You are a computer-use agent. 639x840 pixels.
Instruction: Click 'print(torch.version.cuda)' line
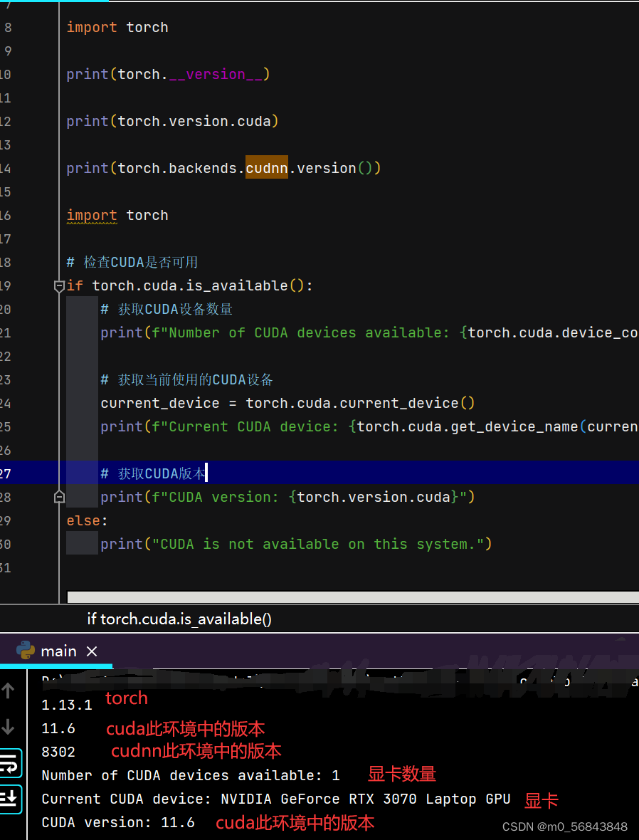point(172,121)
